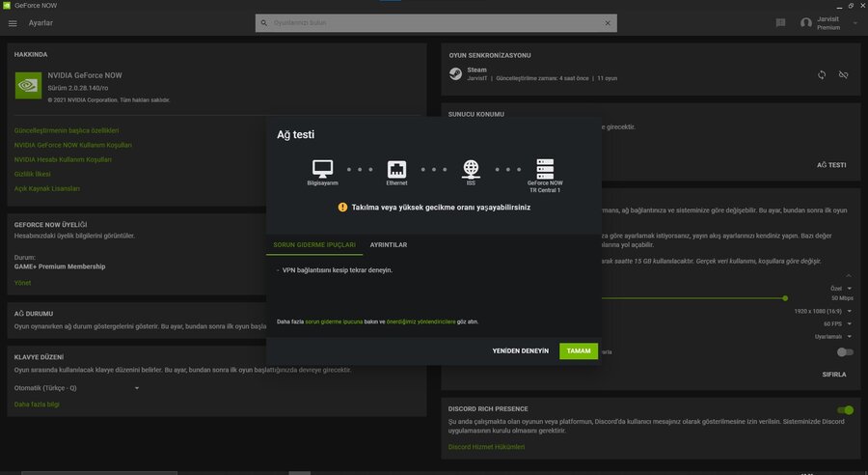
Task: Open the Uyarlamalı VSync dropdown
Action: click(x=833, y=336)
